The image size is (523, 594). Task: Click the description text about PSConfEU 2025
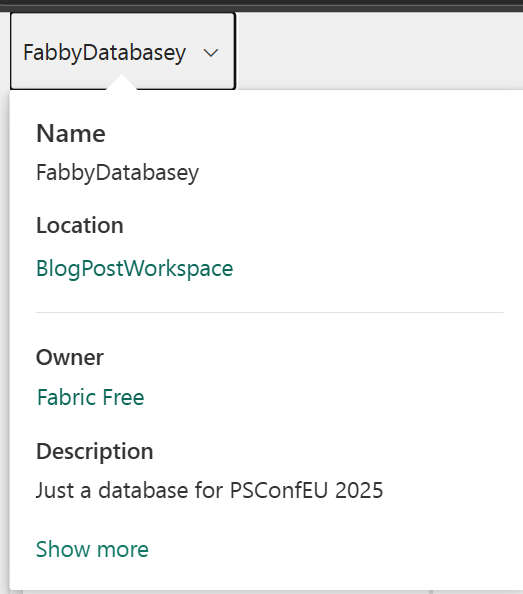[x=209, y=490]
